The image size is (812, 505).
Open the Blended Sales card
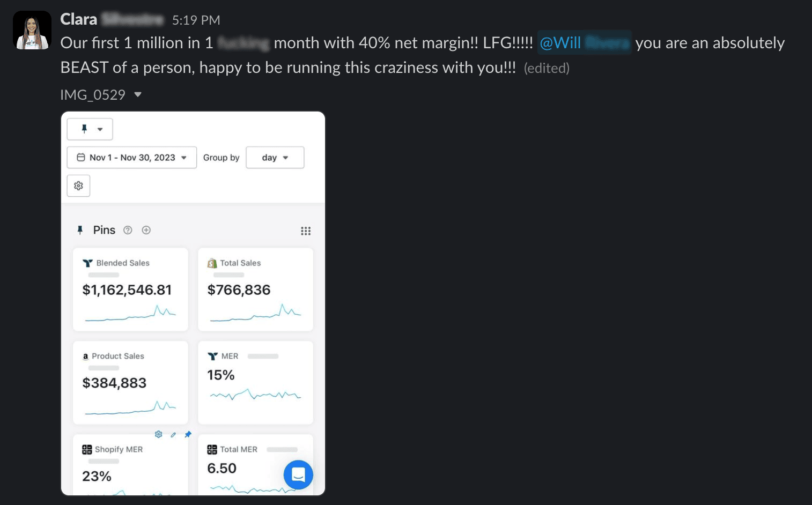(130, 289)
